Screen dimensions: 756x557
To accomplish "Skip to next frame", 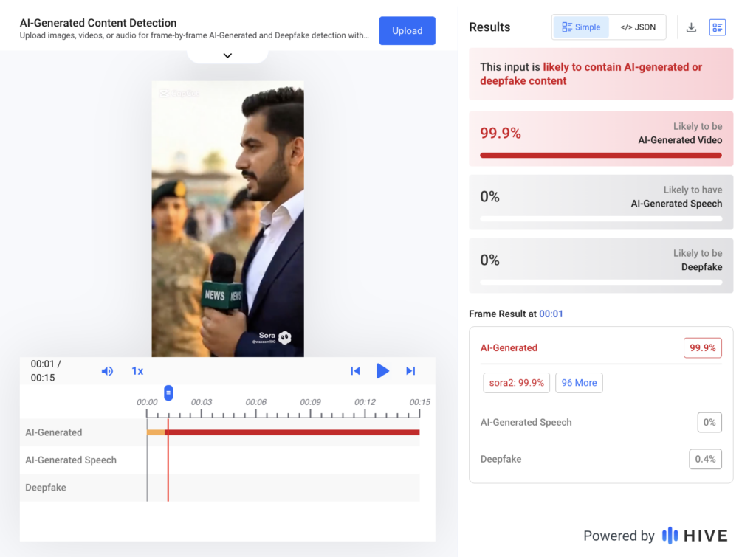I will [410, 371].
